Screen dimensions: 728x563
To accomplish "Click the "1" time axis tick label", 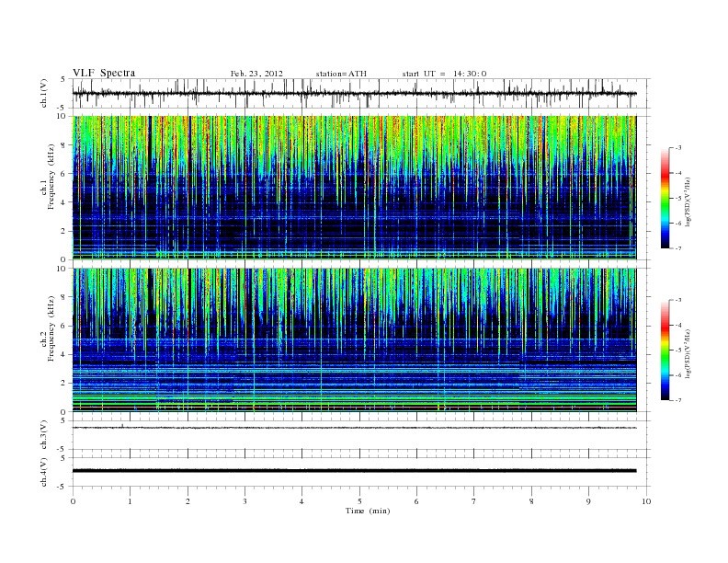I will click(130, 501).
